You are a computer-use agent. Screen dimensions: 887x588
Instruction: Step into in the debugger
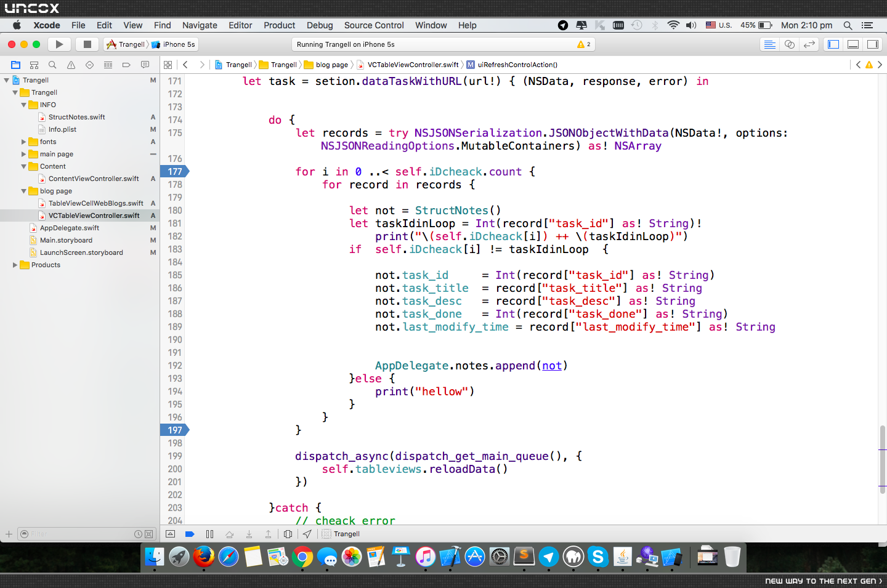(x=249, y=534)
